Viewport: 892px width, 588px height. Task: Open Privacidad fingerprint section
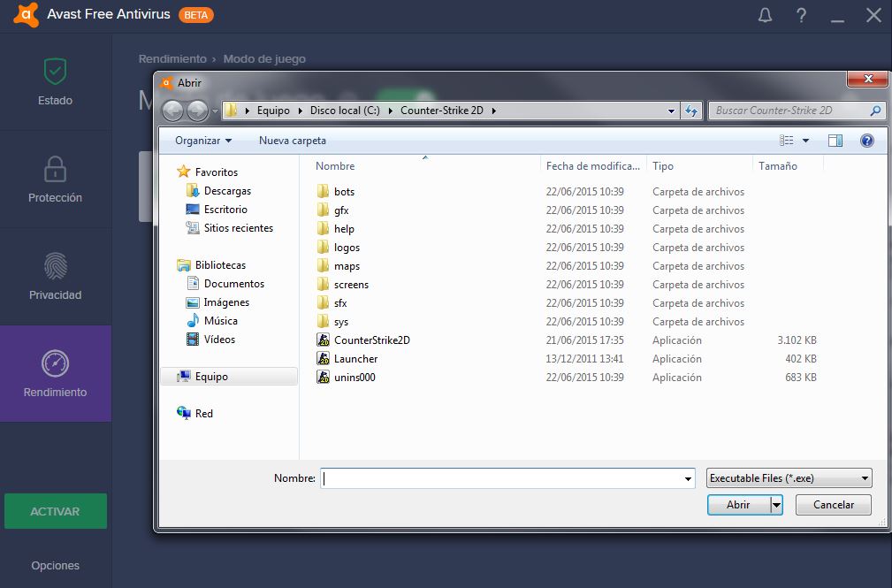point(55,277)
